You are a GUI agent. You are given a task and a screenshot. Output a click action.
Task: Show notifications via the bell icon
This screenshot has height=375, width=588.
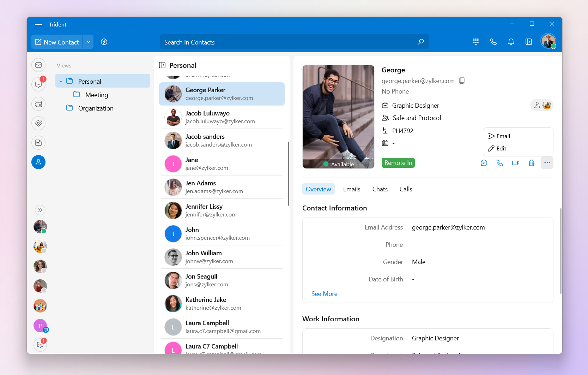tap(511, 42)
